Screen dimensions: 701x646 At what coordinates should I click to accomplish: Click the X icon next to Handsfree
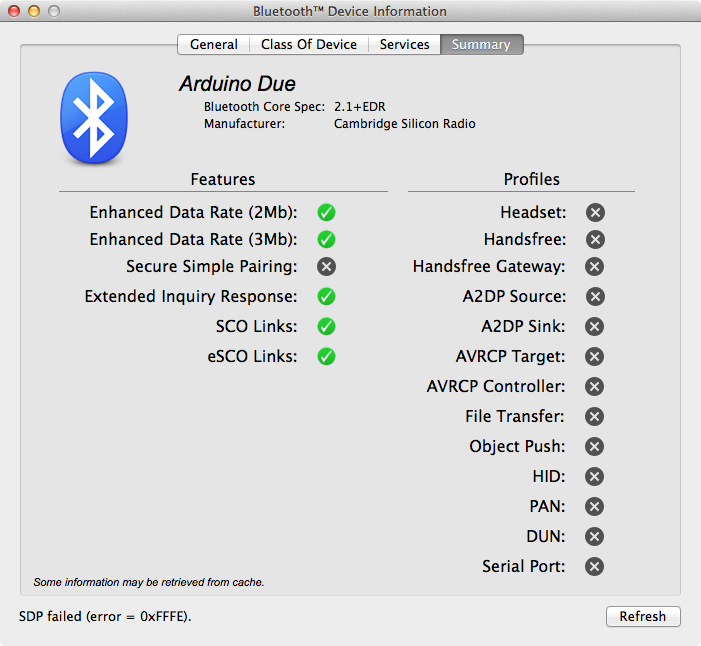(595, 240)
